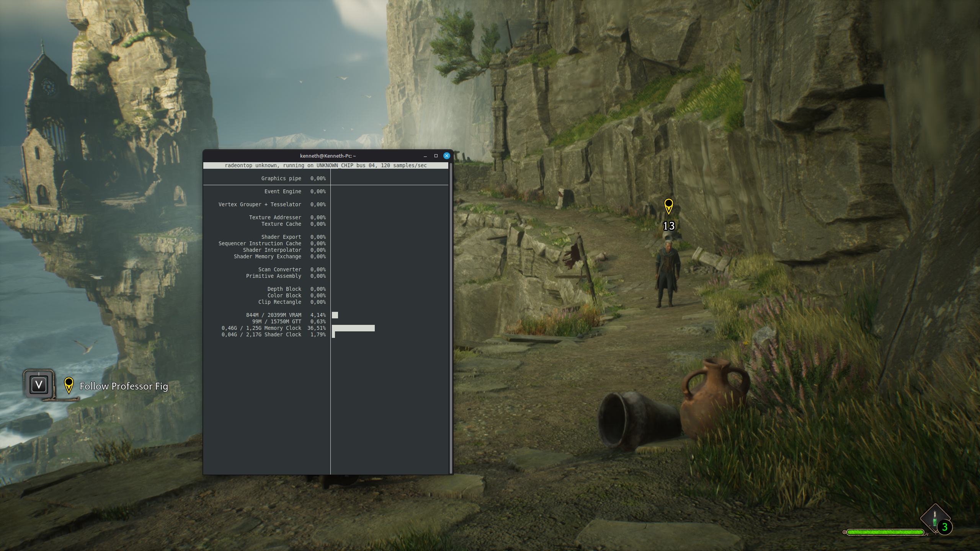The image size is (980, 551).
Task: Click the terminal's vertical scrollbar
Action: 451,318
